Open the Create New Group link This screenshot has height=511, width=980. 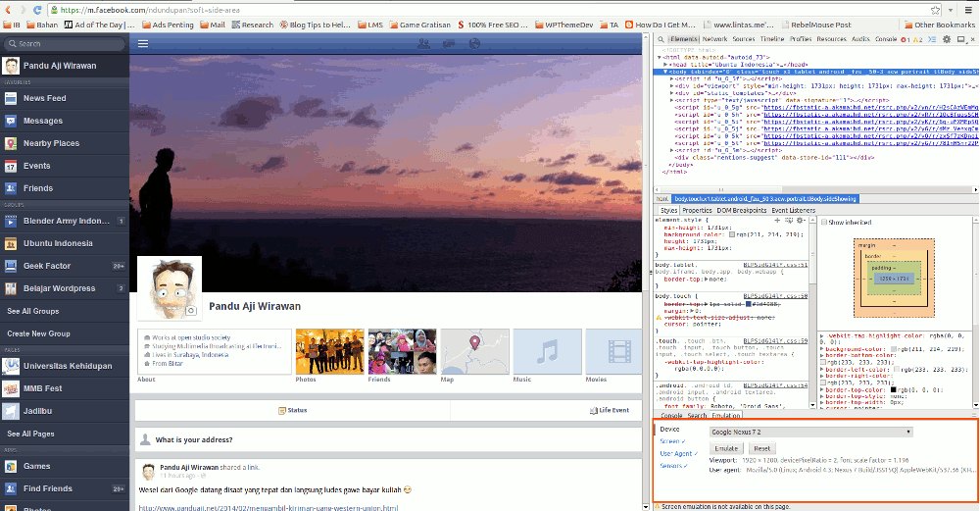(39, 333)
